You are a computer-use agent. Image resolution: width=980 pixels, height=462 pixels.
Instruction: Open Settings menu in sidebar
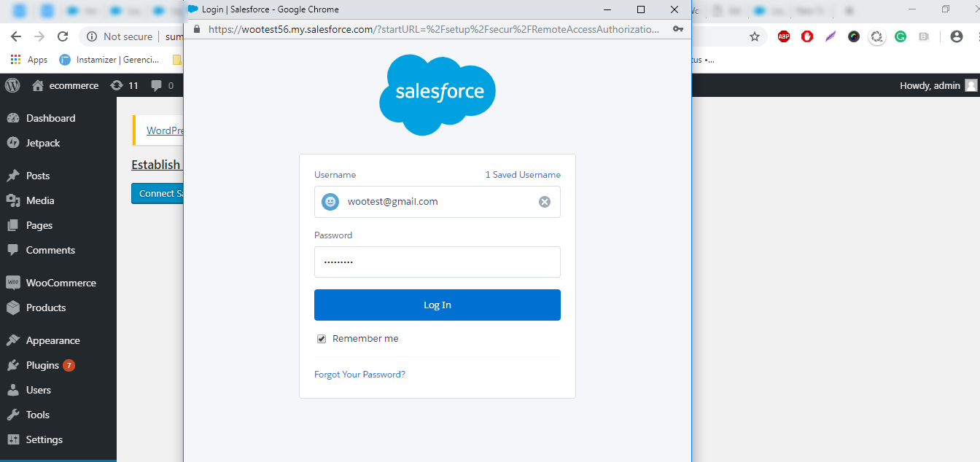44,439
